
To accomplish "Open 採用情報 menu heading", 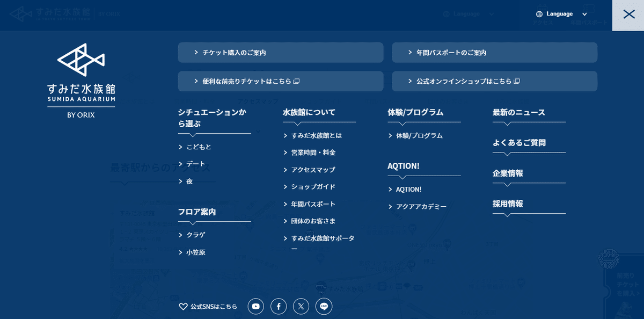I will (508, 204).
